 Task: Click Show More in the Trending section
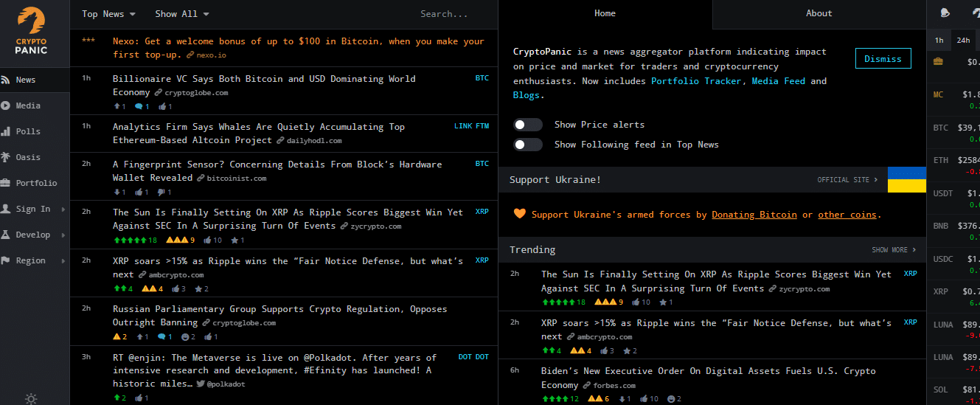coord(893,250)
